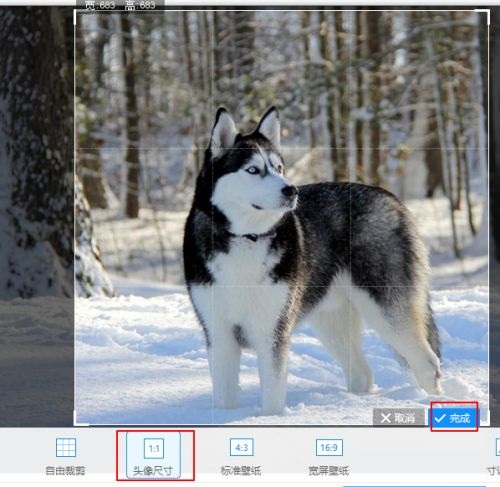The width and height of the screenshot is (500, 487).
Task: Select the 16:9 widescreen wallpaper icon
Action: click(329, 447)
